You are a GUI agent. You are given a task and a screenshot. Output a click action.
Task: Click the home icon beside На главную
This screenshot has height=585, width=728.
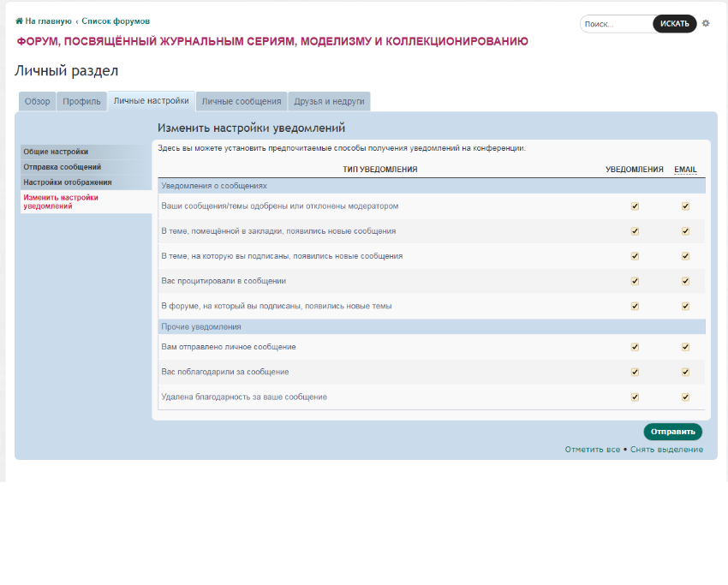click(x=19, y=21)
